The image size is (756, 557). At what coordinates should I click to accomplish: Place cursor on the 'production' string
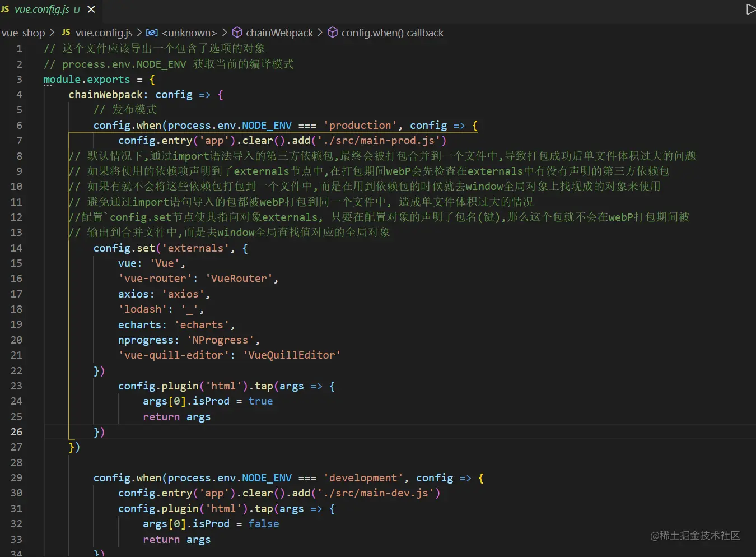coord(360,125)
